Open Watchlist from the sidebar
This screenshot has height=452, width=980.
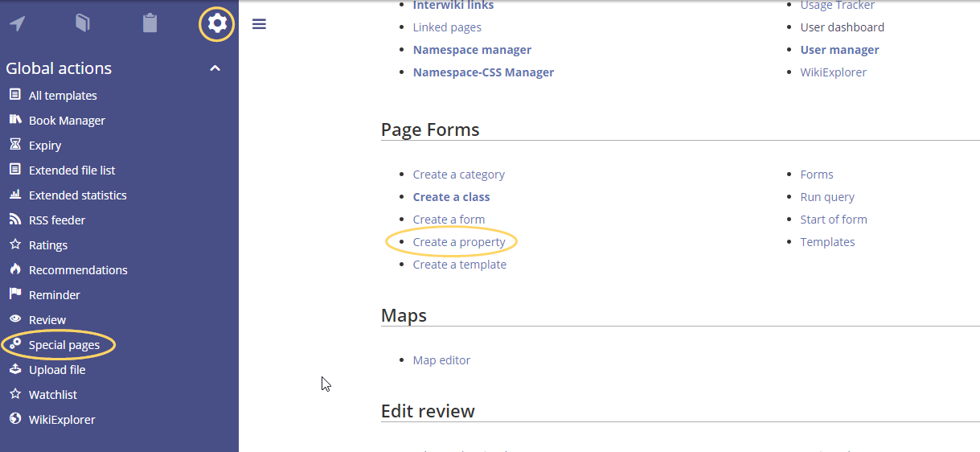(53, 395)
